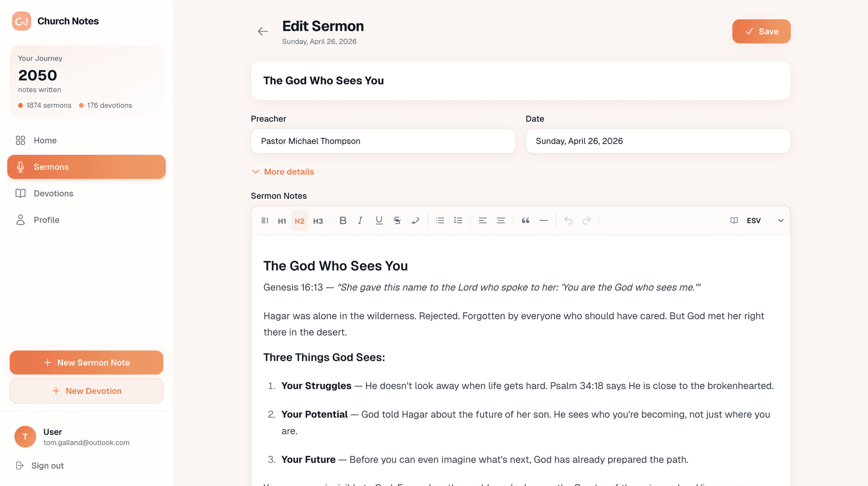This screenshot has width=868, height=486.
Task: Toggle H3 heading formatting
Action: tap(318, 220)
